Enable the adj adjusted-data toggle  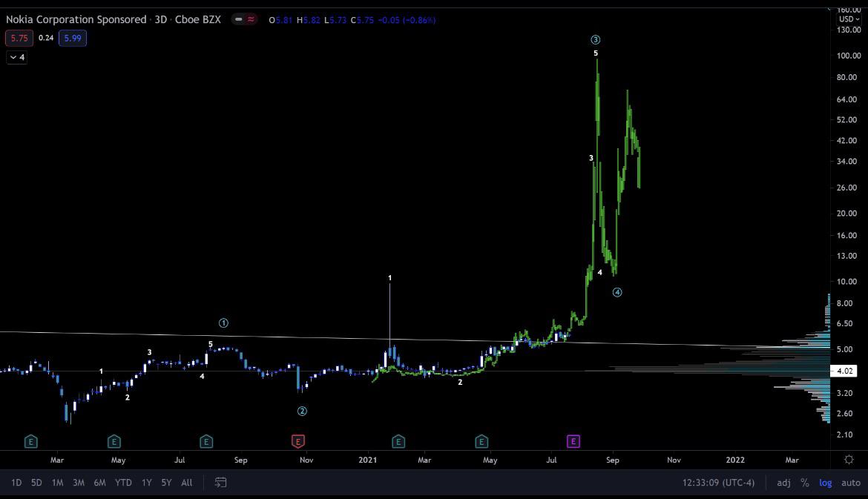pyautogui.click(x=783, y=483)
